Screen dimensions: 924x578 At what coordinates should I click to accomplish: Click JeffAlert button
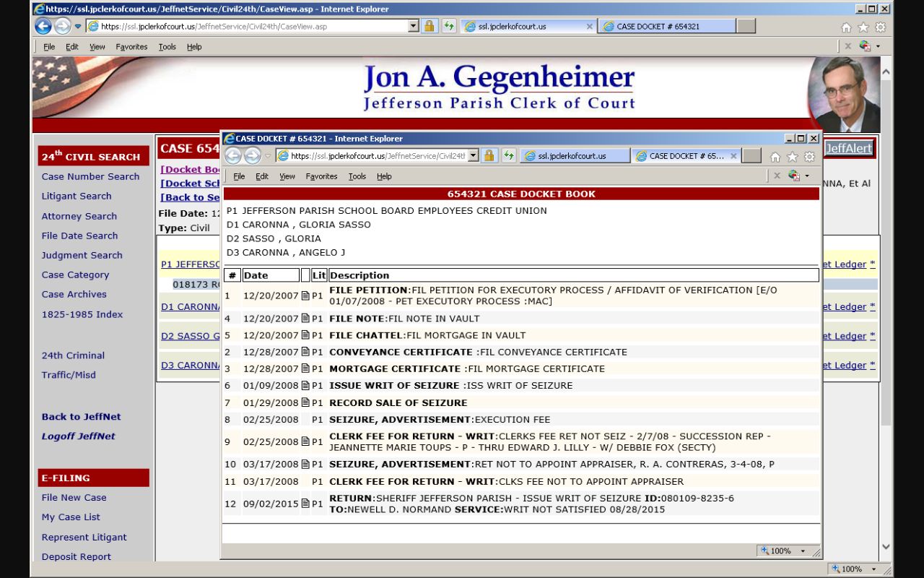click(849, 148)
